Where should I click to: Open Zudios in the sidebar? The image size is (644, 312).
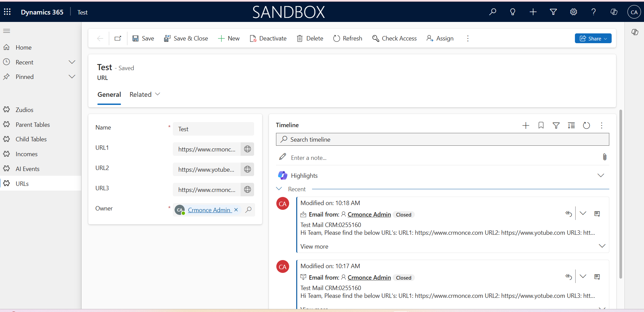click(x=24, y=110)
